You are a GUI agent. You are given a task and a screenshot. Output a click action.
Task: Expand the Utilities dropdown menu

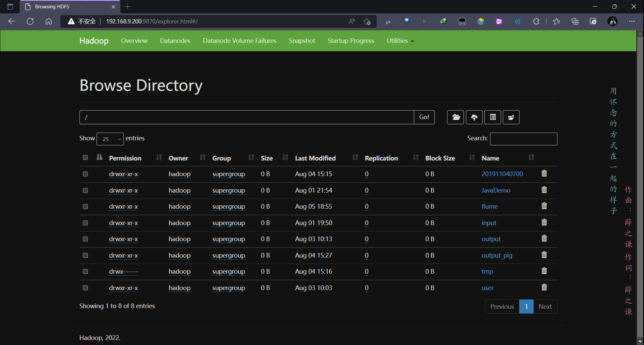pyautogui.click(x=400, y=41)
